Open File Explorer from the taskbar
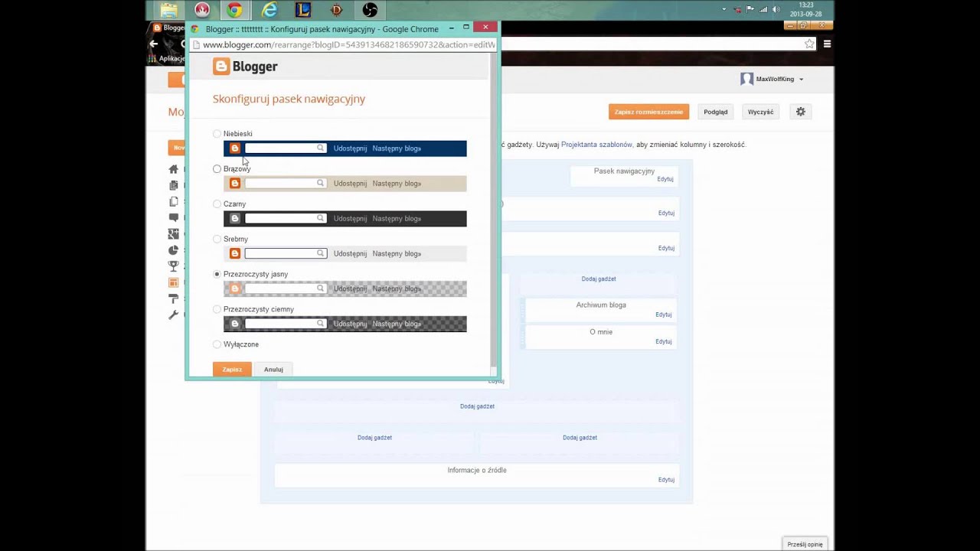980x551 pixels. (168, 10)
